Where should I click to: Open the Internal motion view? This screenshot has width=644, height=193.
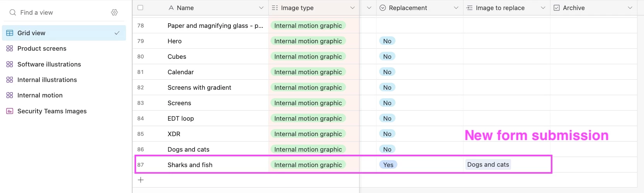(x=40, y=95)
